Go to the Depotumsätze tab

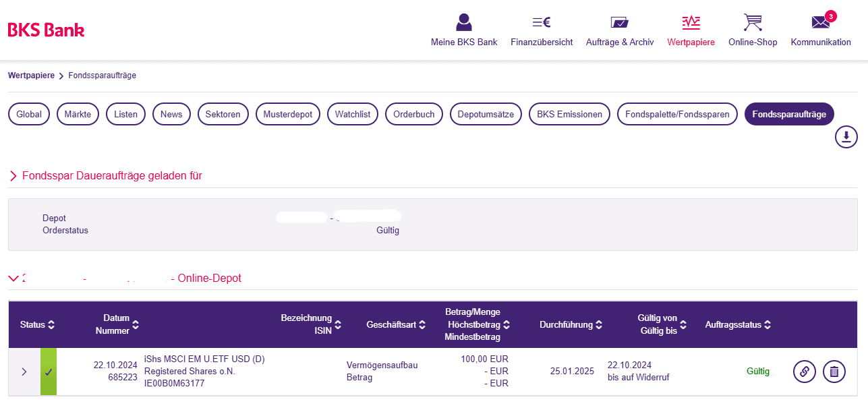[x=486, y=114]
